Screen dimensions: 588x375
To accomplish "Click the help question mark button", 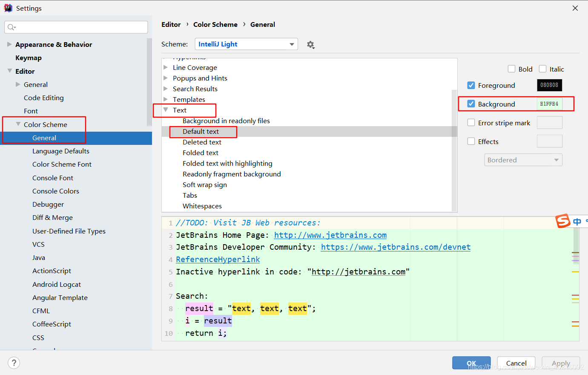I will tap(14, 363).
